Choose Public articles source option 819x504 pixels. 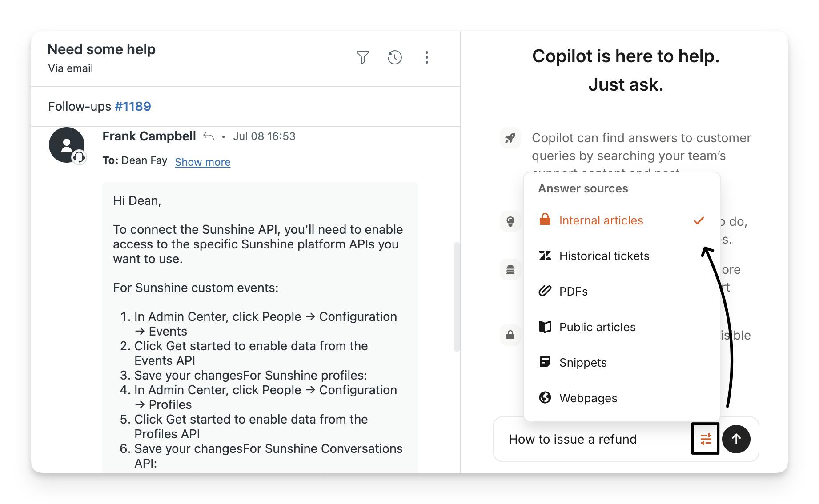coord(597,327)
